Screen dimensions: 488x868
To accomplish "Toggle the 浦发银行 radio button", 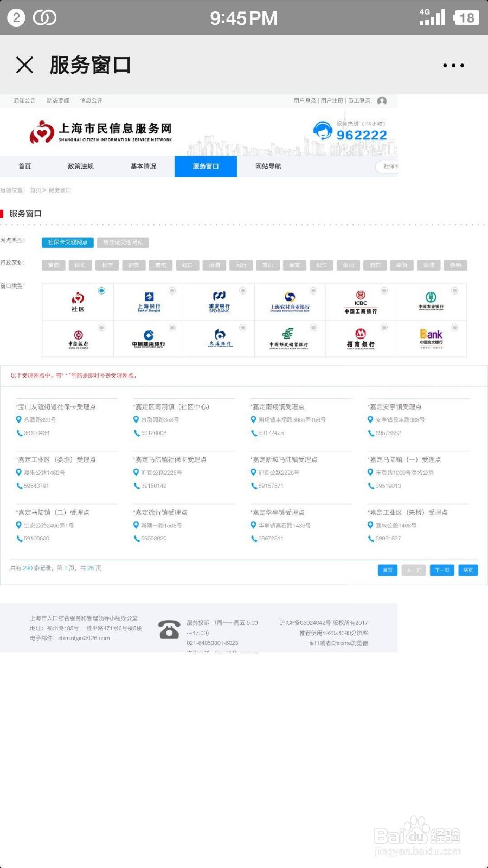I will [x=243, y=291].
